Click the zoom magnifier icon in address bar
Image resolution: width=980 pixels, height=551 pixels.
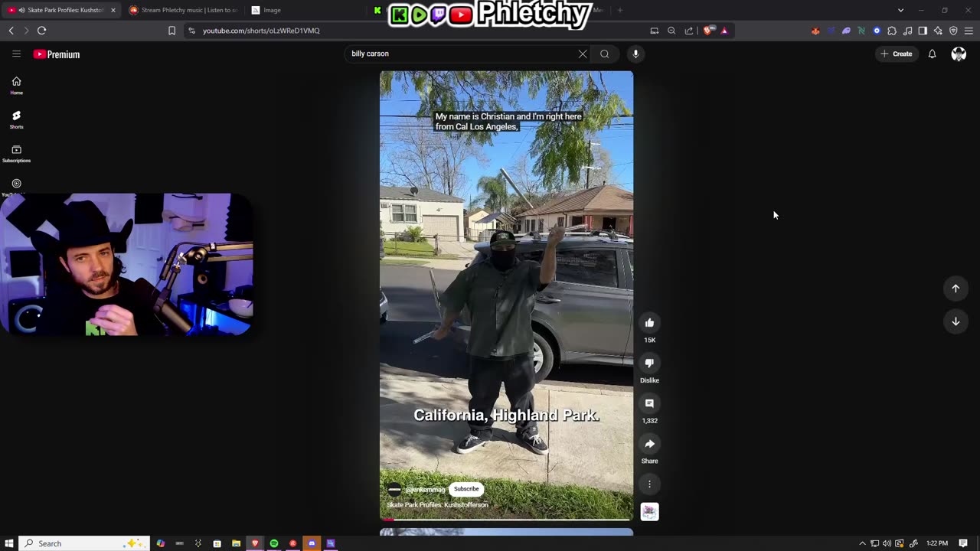671,31
